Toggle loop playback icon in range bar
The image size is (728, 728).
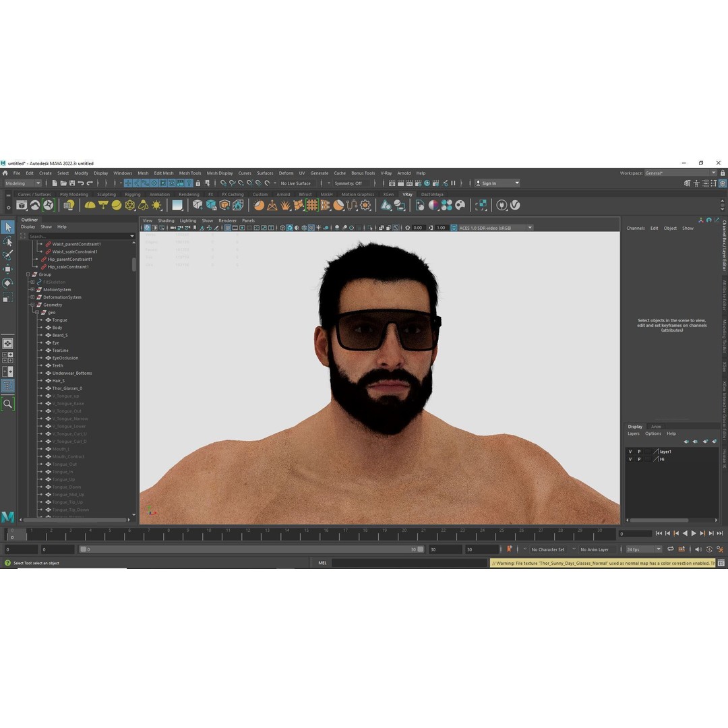coord(671,549)
